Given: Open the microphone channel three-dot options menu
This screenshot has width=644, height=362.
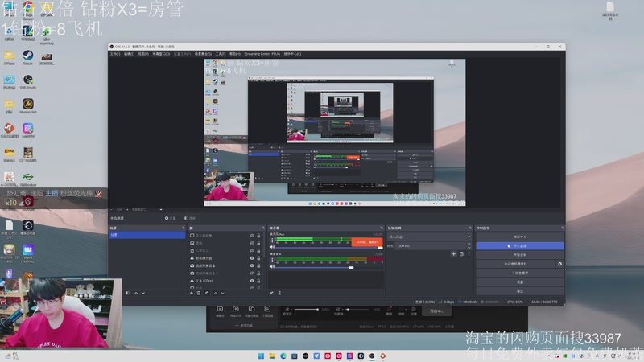Looking at the screenshot, I should 272,241.
